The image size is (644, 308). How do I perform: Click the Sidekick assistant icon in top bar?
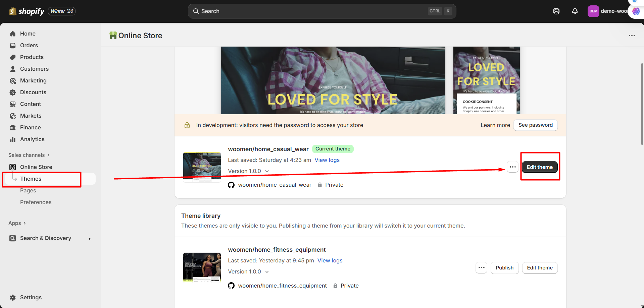click(x=556, y=11)
